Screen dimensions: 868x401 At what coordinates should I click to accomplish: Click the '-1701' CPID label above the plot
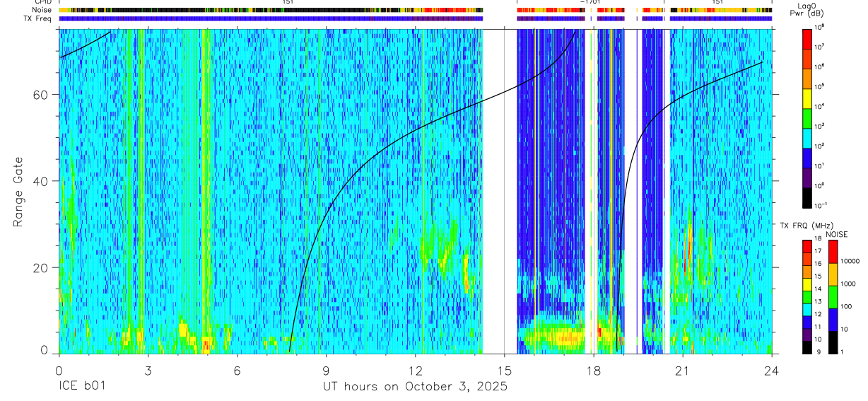(x=590, y=3)
